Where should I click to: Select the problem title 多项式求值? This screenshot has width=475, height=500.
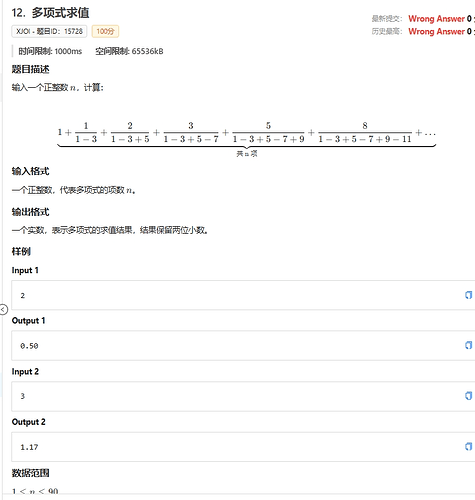pos(60,13)
